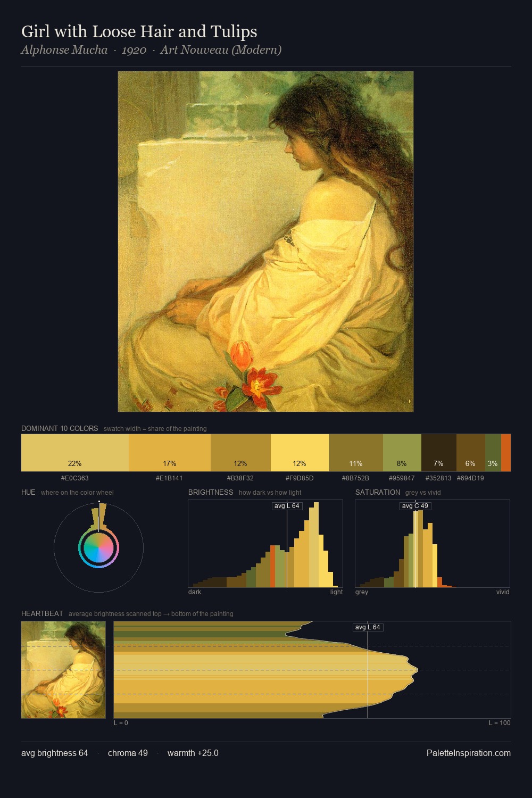Click the hex label '#8B752B'
532x798 pixels.
pos(355,478)
